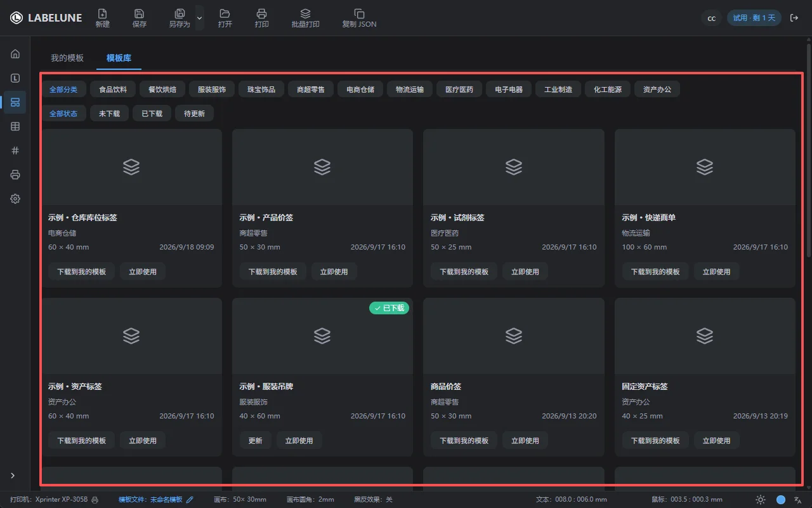
Task: Open the CC user avatar
Action: tap(712, 18)
